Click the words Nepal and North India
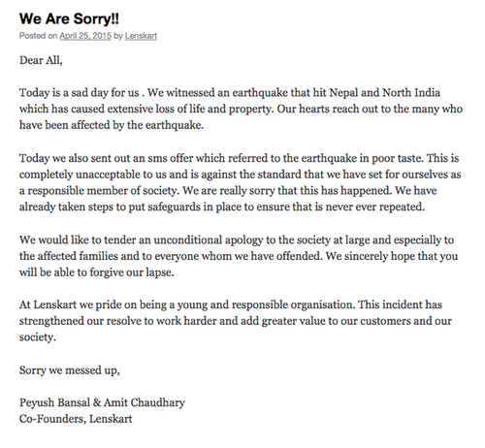Screen dimensions: 485x448 (x=385, y=93)
